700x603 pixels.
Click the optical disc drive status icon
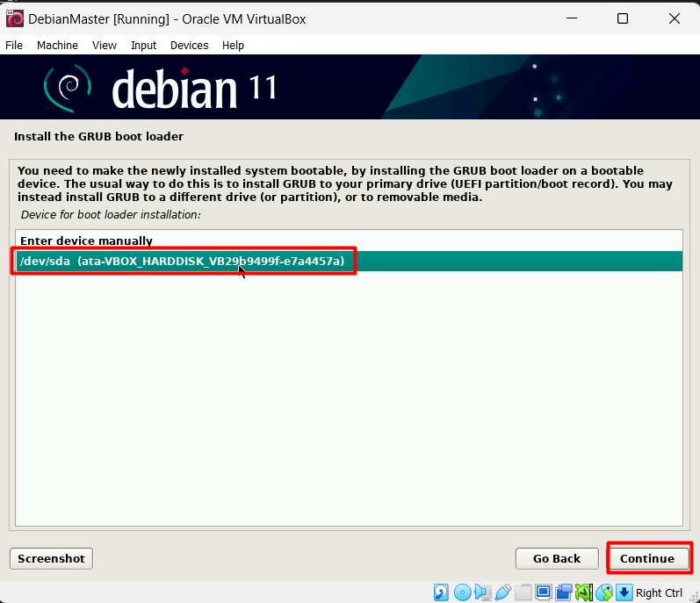click(x=463, y=592)
